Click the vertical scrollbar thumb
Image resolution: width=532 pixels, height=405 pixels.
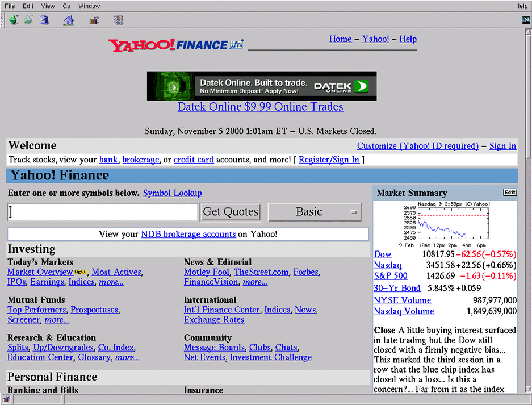[528, 96]
